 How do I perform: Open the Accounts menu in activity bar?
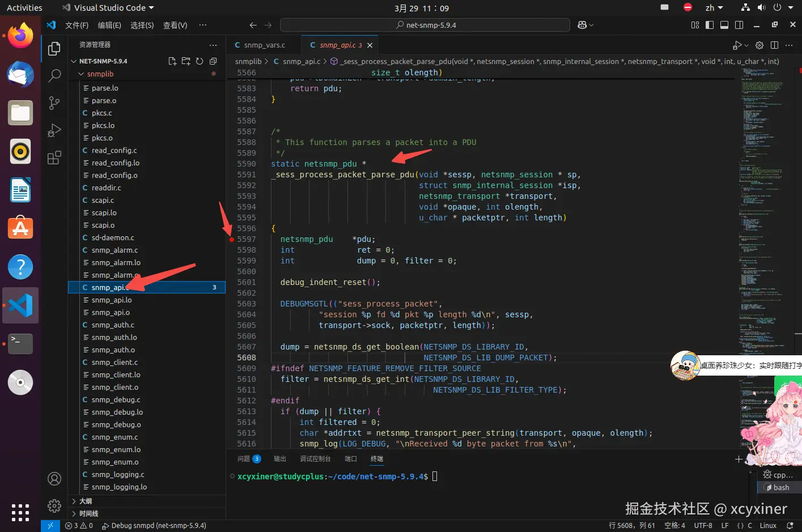pyautogui.click(x=54, y=479)
